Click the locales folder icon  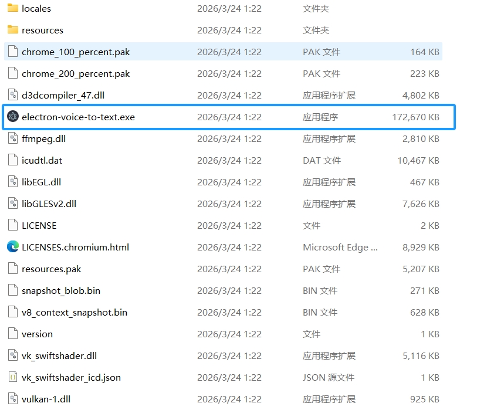[13, 8]
